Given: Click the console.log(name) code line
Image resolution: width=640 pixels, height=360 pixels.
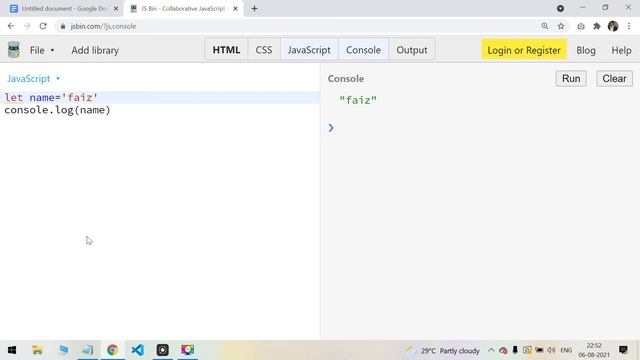Looking at the screenshot, I should pos(57,110).
